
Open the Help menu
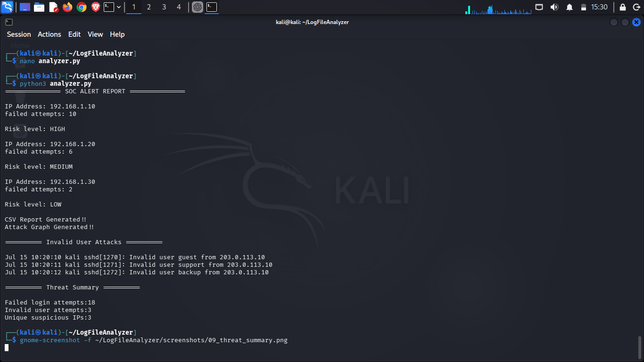pos(117,34)
